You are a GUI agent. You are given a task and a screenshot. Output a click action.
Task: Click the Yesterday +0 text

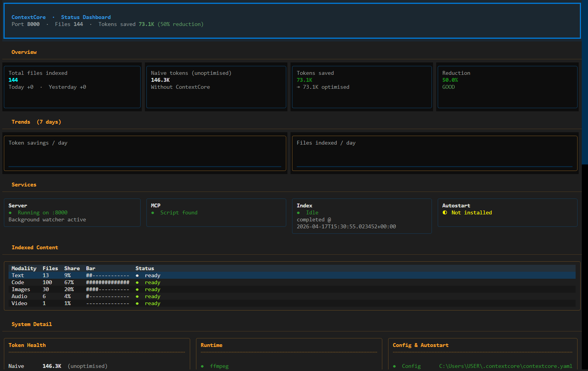pyautogui.click(x=67, y=87)
